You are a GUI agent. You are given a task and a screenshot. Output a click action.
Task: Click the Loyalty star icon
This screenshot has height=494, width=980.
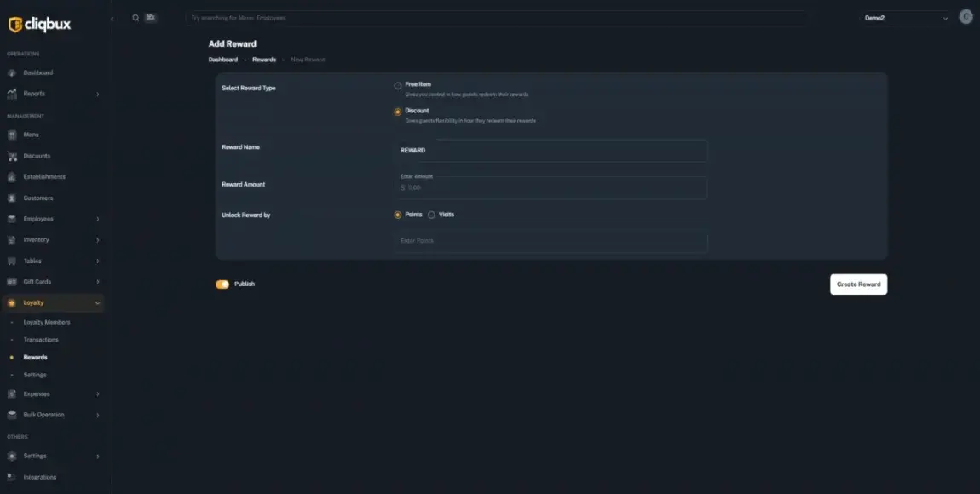click(x=11, y=303)
